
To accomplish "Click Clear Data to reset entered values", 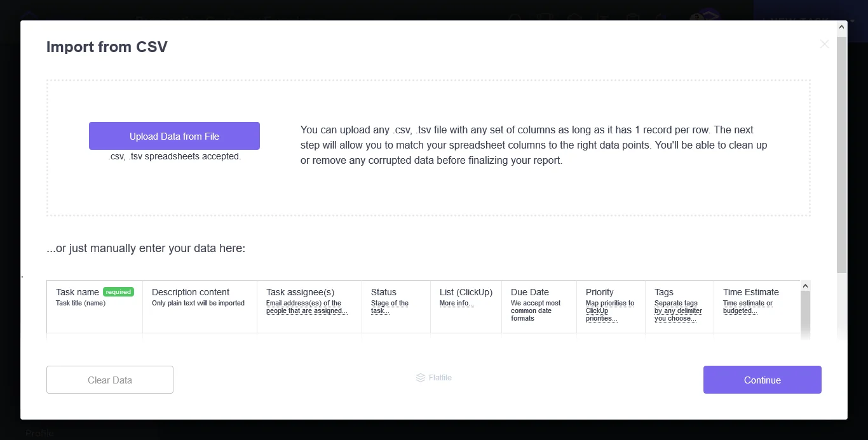I will point(109,380).
